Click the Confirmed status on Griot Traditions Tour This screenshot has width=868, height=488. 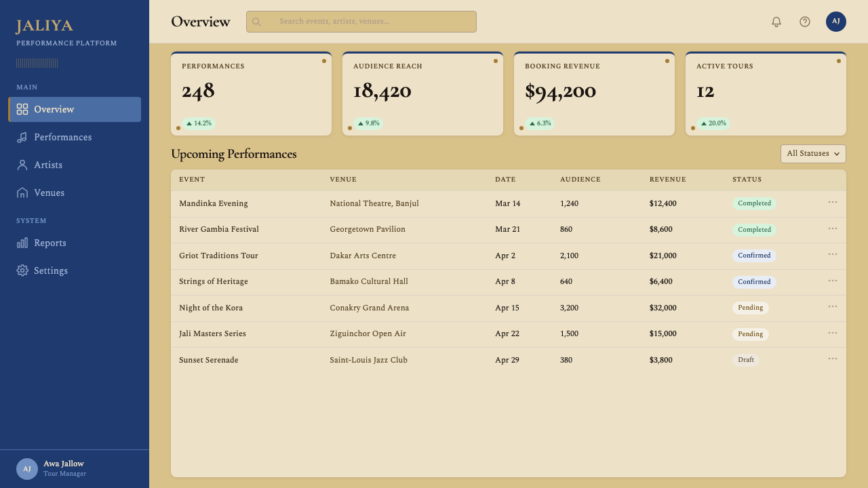click(x=755, y=256)
